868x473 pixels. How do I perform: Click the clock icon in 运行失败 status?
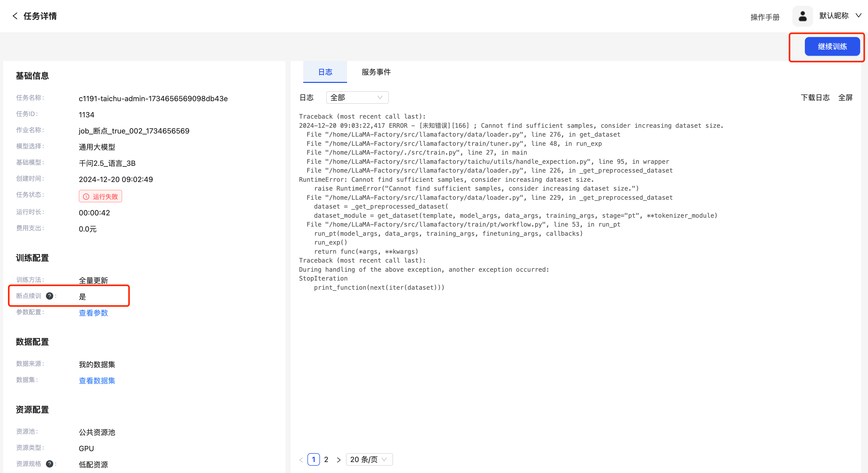86,197
